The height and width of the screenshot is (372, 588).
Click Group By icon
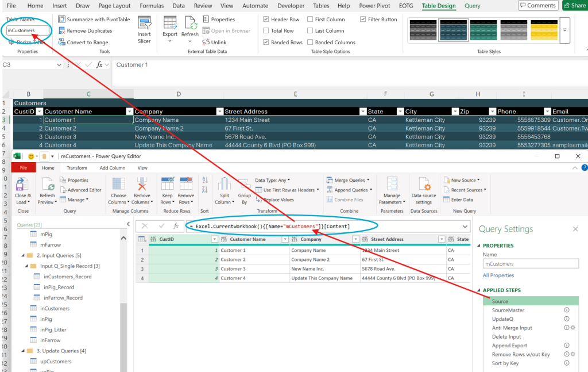pyautogui.click(x=245, y=185)
